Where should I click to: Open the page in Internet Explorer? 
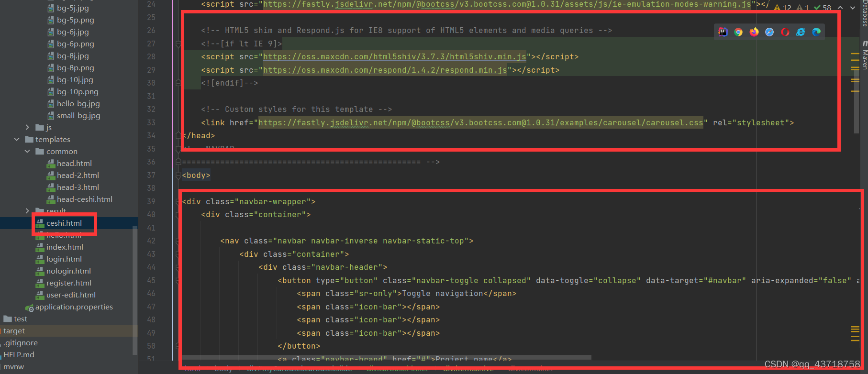click(801, 32)
